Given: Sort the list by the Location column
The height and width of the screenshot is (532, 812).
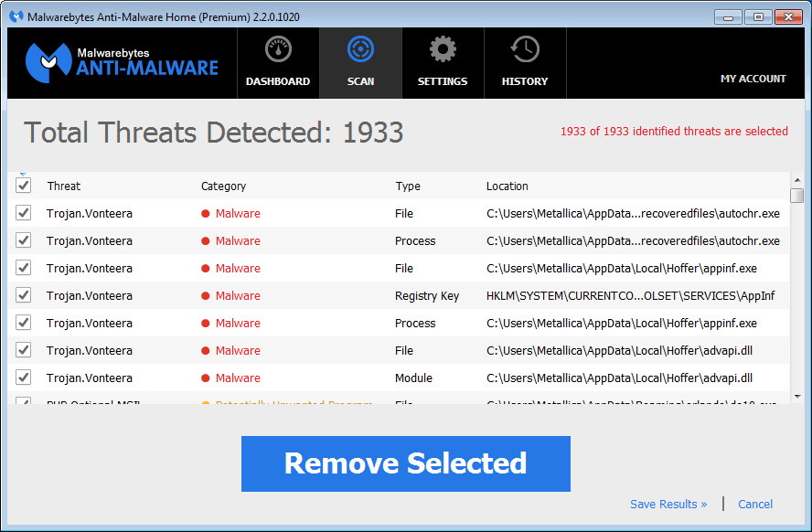Looking at the screenshot, I should [507, 186].
